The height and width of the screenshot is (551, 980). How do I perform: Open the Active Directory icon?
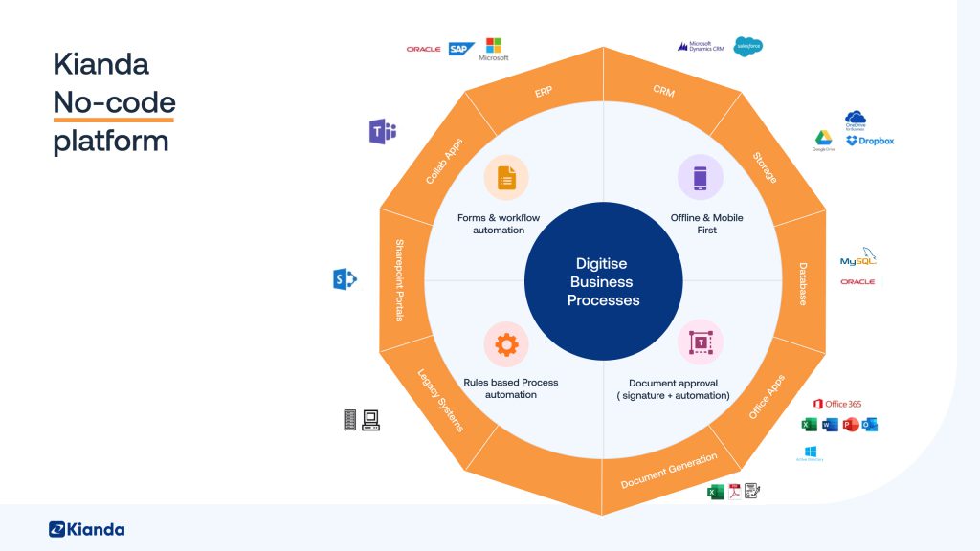click(x=811, y=451)
